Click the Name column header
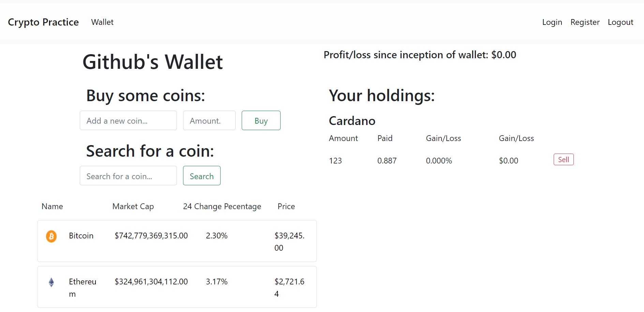 click(52, 206)
